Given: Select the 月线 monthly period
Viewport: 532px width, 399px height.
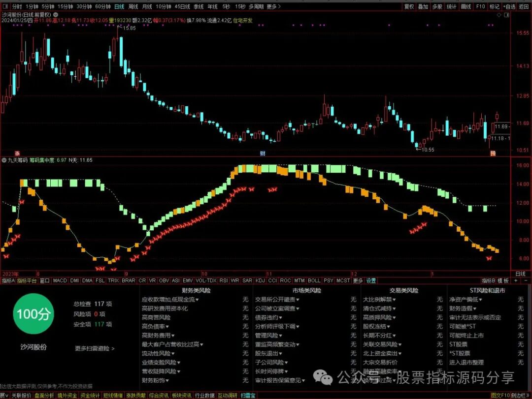Looking at the screenshot, I should click(147, 6).
